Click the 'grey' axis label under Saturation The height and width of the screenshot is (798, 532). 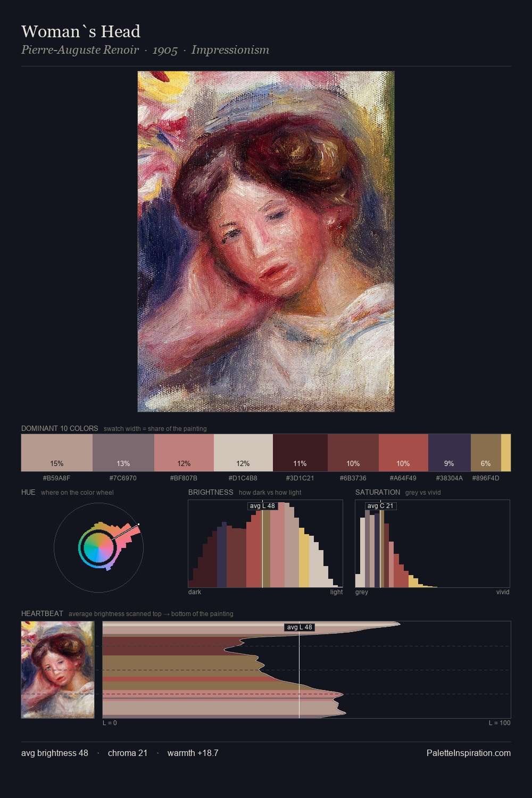[362, 592]
